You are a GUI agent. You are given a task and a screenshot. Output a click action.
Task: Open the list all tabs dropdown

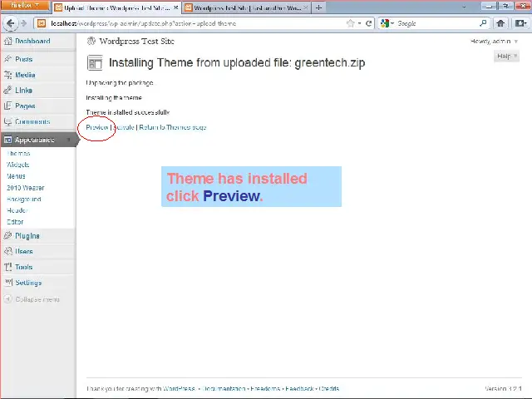pos(464,7)
